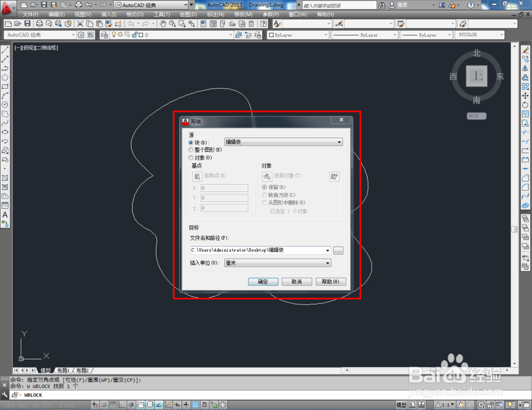
Task: Open the 修改(M) menu
Action: 243,14
